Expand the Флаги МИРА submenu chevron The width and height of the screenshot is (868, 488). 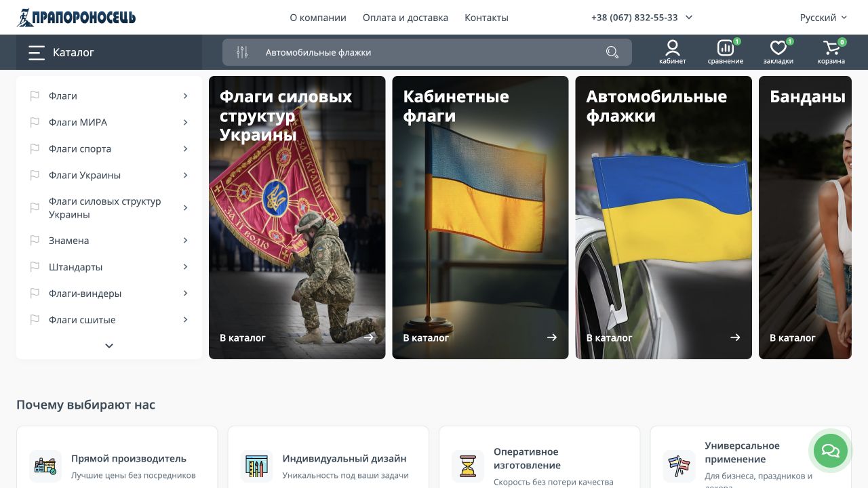pos(185,122)
